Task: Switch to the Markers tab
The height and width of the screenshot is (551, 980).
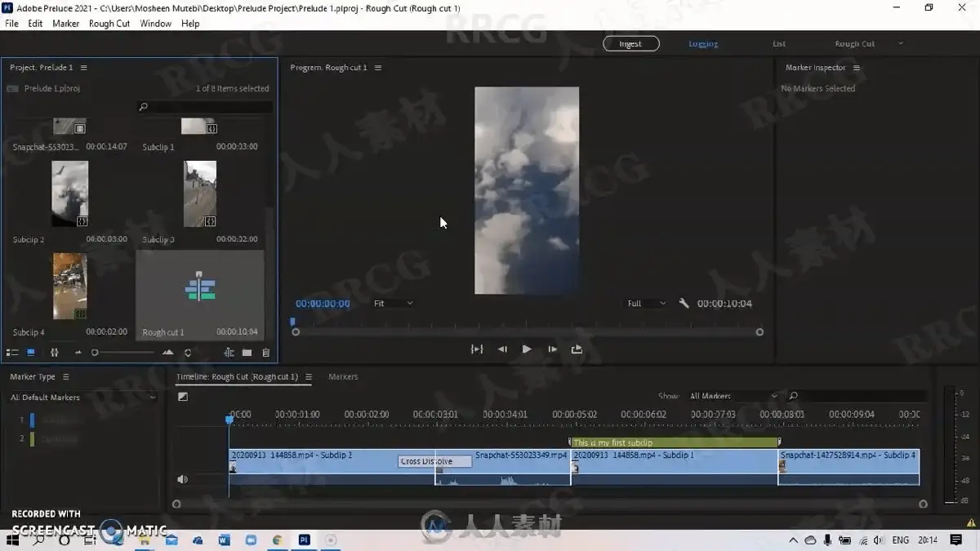Action: [343, 377]
